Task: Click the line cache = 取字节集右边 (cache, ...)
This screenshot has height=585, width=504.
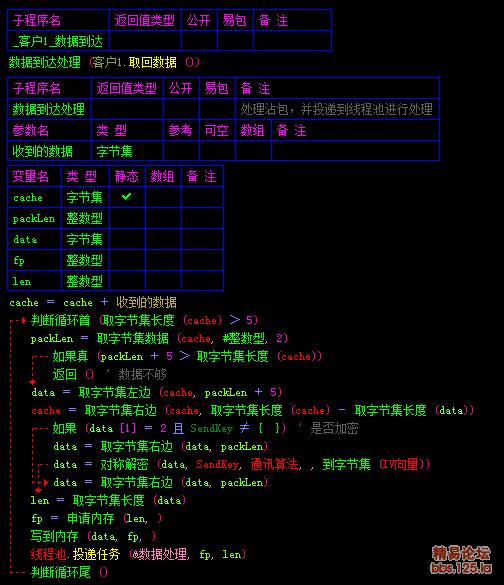Action: tap(253, 410)
